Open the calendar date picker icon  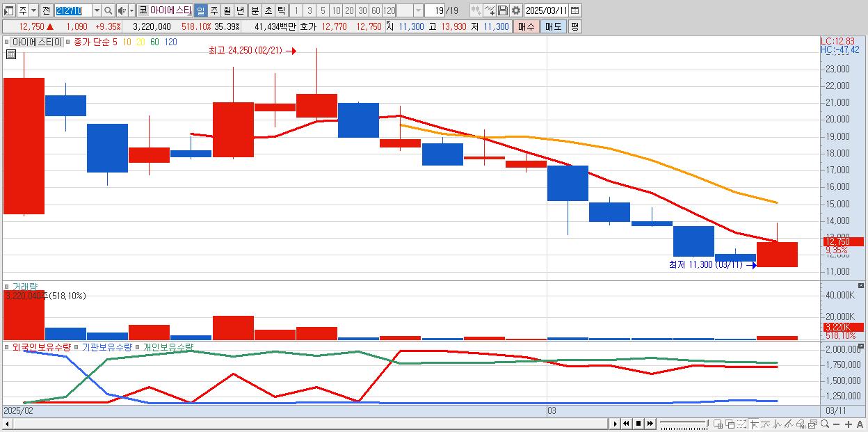click(x=575, y=10)
